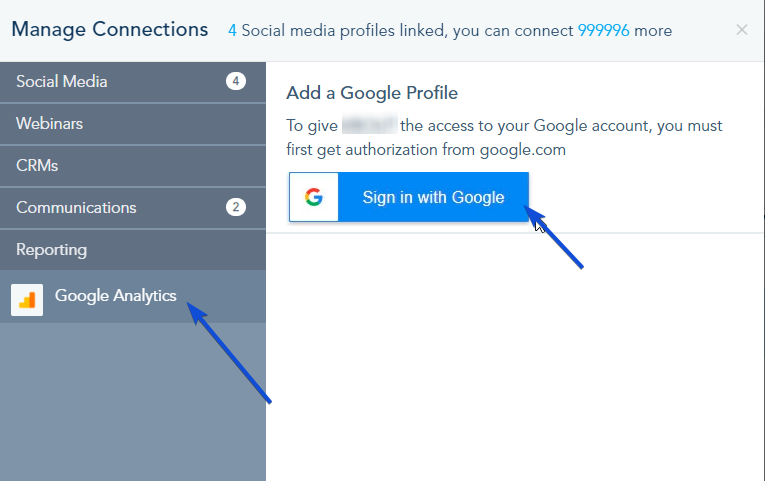Click the google.com authorization text
765x481 pixels.
point(523,150)
